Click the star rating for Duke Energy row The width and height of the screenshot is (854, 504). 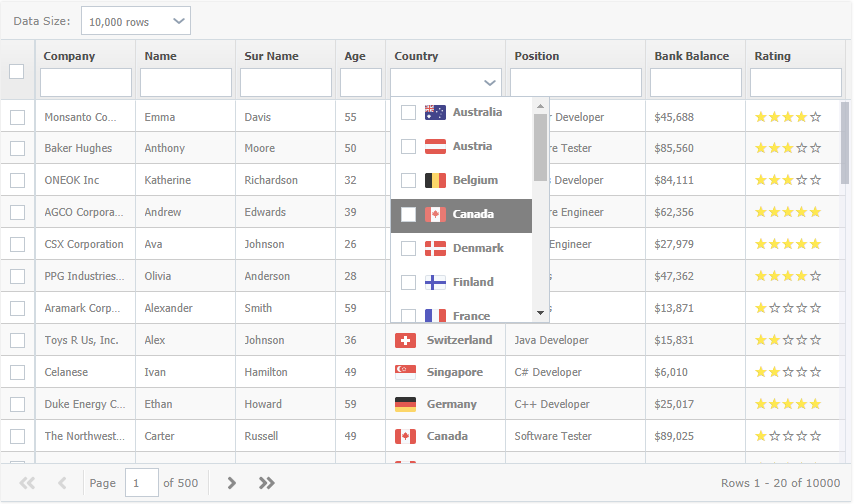[x=788, y=404]
